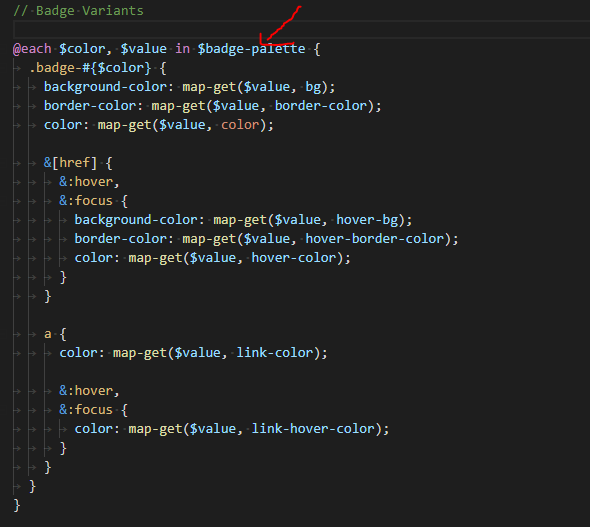Click the 'in' keyword of the loop

click(182, 49)
